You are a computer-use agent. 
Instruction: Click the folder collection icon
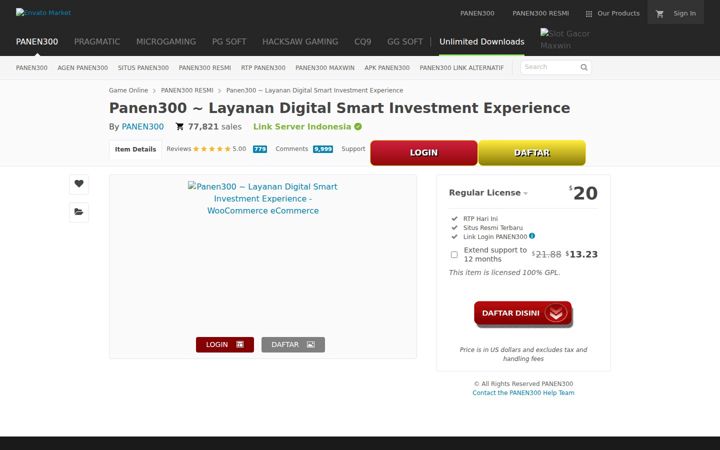(79, 212)
